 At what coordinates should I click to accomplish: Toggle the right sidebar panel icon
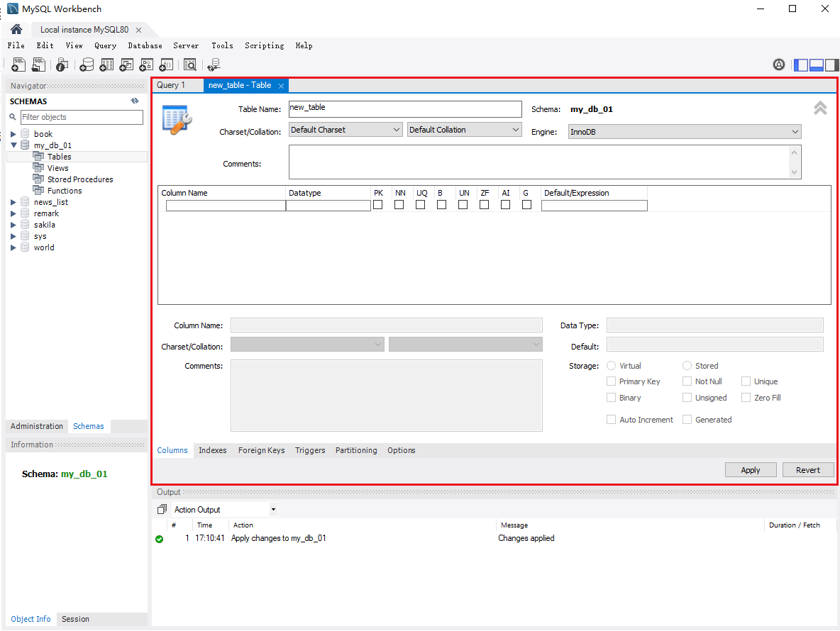(x=832, y=65)
